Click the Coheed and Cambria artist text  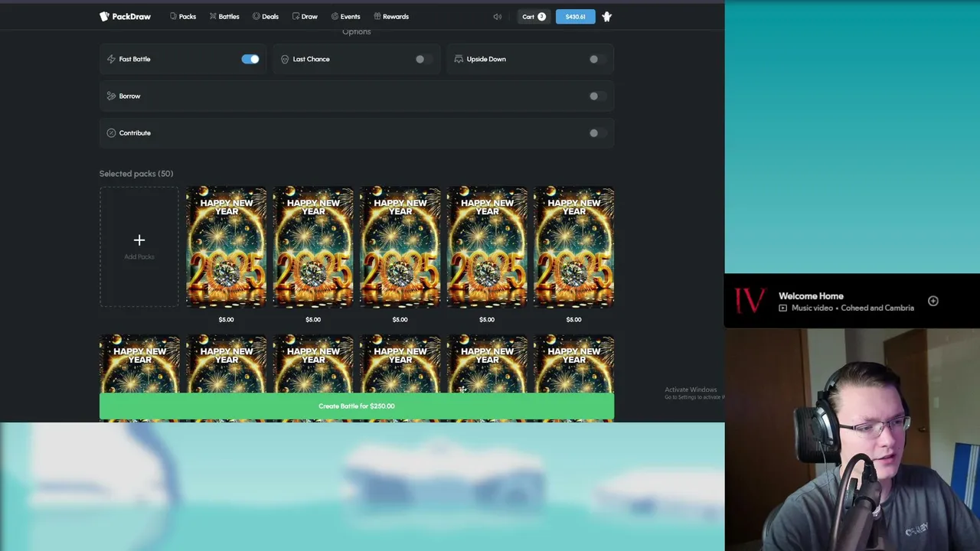coord(877,308)
